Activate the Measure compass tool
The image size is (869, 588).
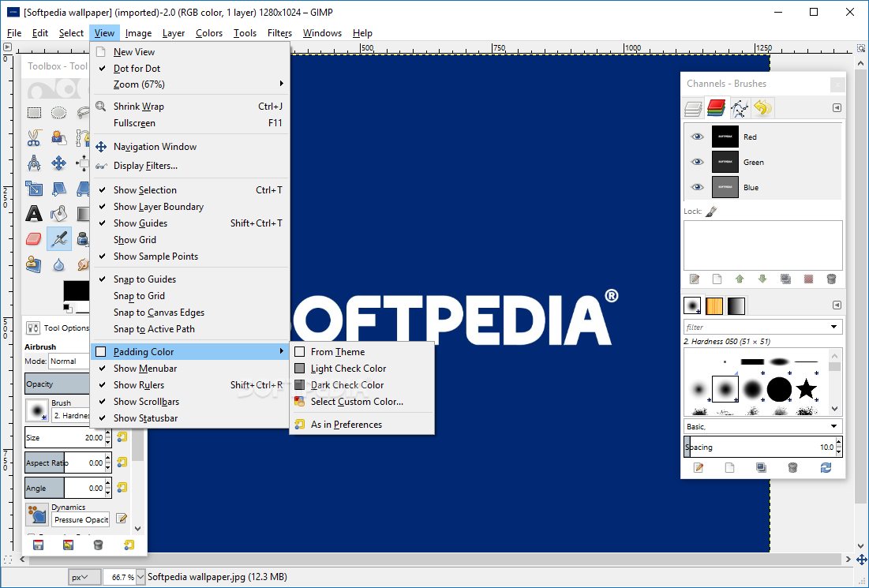(x=35, y=163)
